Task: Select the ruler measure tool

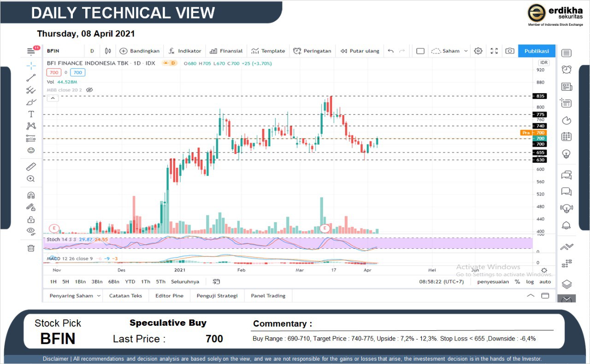Action: tap(31, 167)
